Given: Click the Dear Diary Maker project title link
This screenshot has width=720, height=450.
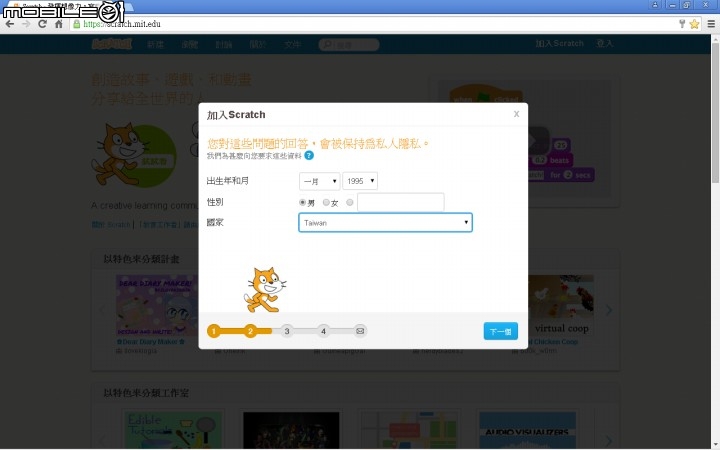Looking at the screenshot, I should [x=151, y=342].
